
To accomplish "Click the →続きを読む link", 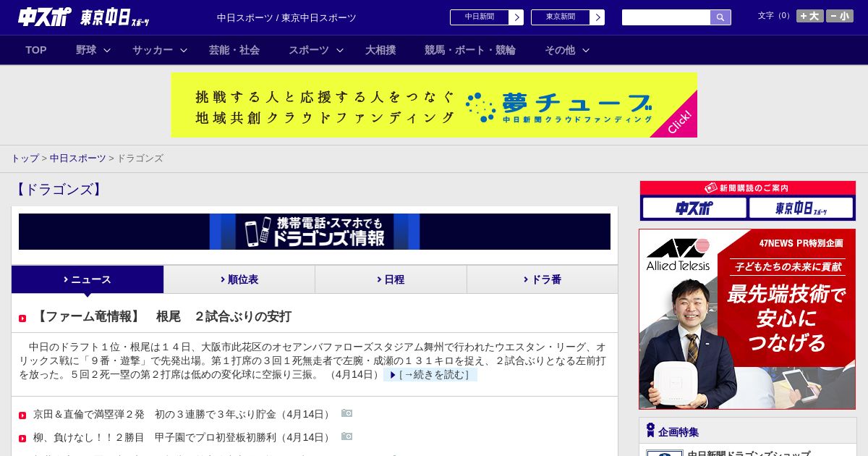I will pyautogui.click(x=430, y=375).
